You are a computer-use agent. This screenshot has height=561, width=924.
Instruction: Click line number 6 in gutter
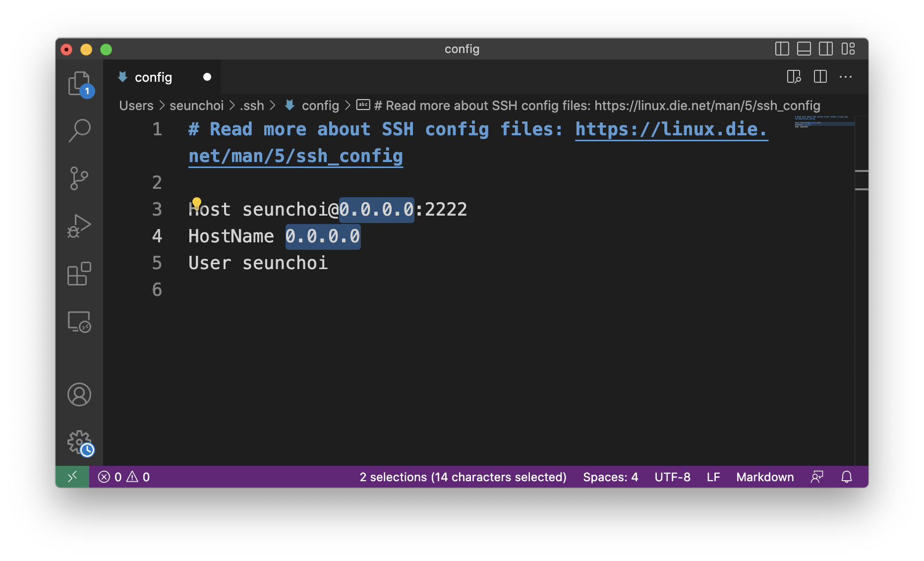(x=157, y=290)
